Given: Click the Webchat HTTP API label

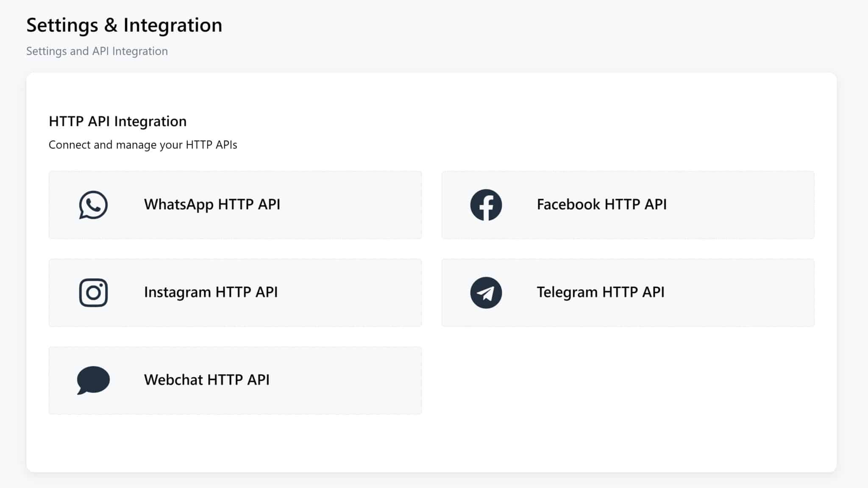Looking at the screenshot, I should coord(207,380).
